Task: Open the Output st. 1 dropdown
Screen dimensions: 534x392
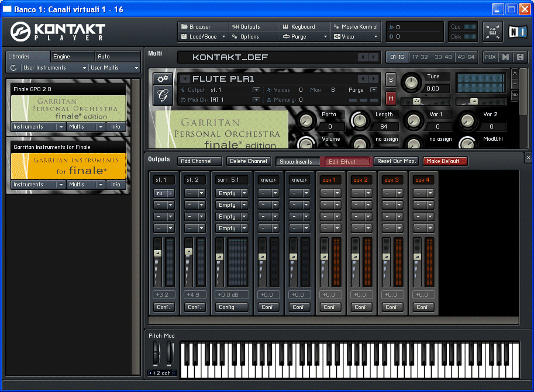Action: click(x=256, y=90)
